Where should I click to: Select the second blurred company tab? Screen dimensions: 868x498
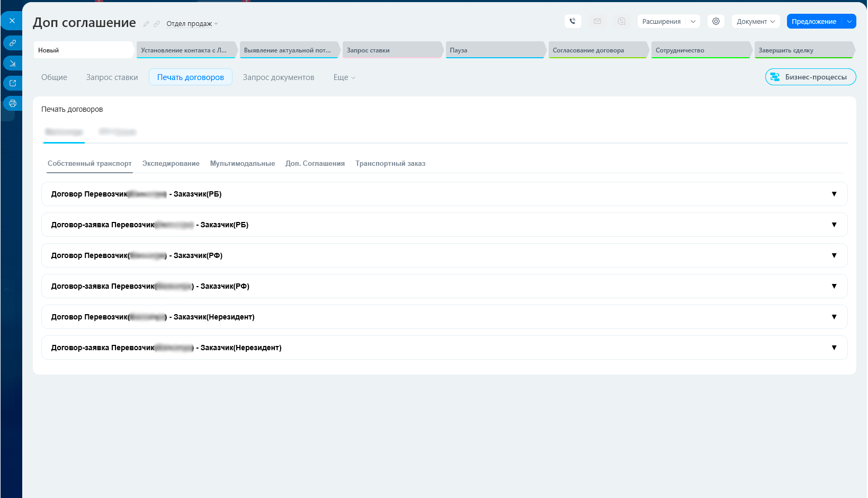tap(118, 132)
